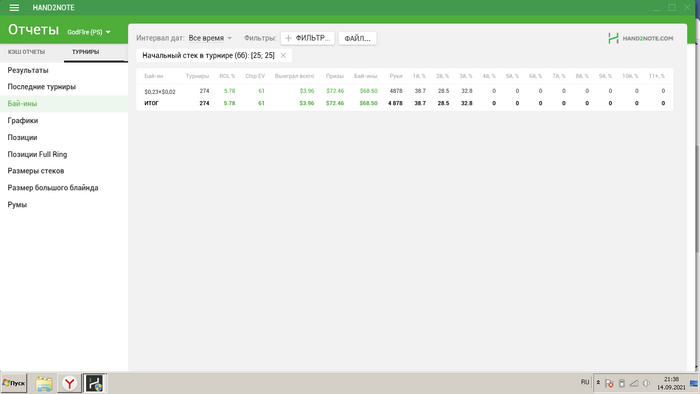Click the 4878 hands value in first row
Image resolution: width=700 pixels, height=394 pixels.
click(x=396, y=91)
